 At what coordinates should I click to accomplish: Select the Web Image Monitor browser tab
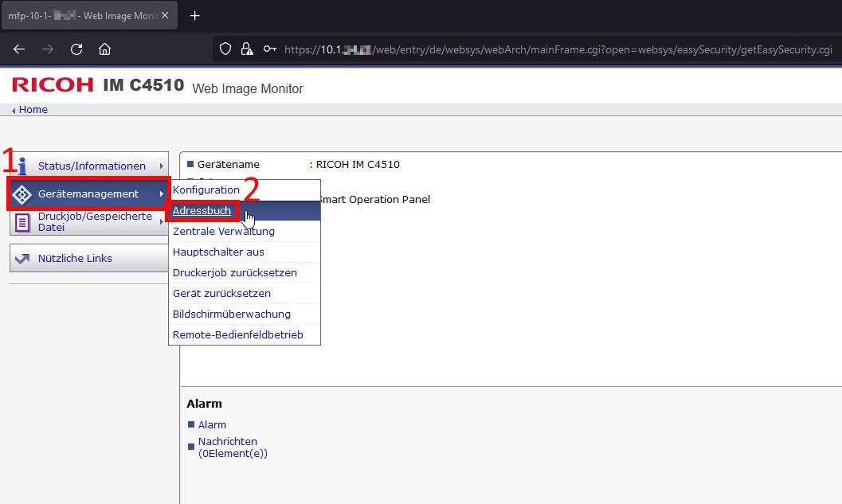(89, 16)
